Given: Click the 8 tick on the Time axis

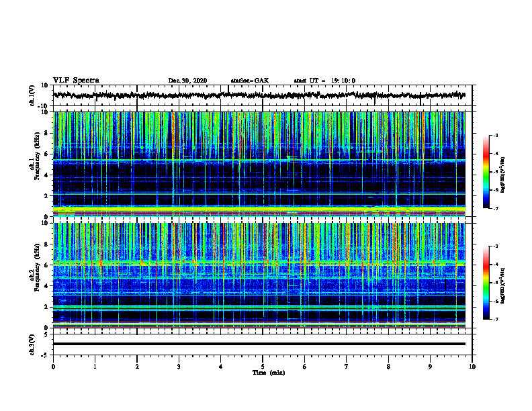Looking at the screenshot, I should (x=388, y=367).
